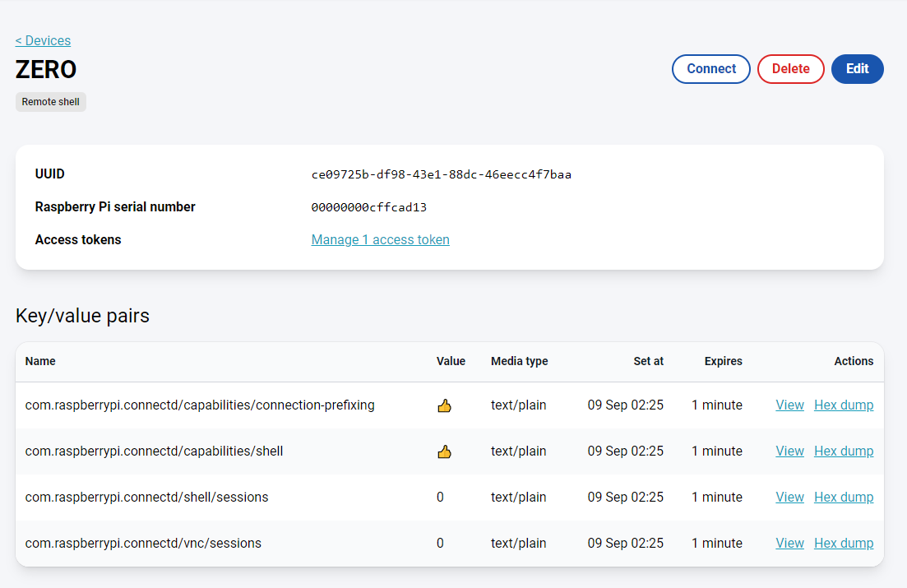Open Hex dump for vnc/sessions
This screenshot has height=588, width=907.
tap(844, 544)
